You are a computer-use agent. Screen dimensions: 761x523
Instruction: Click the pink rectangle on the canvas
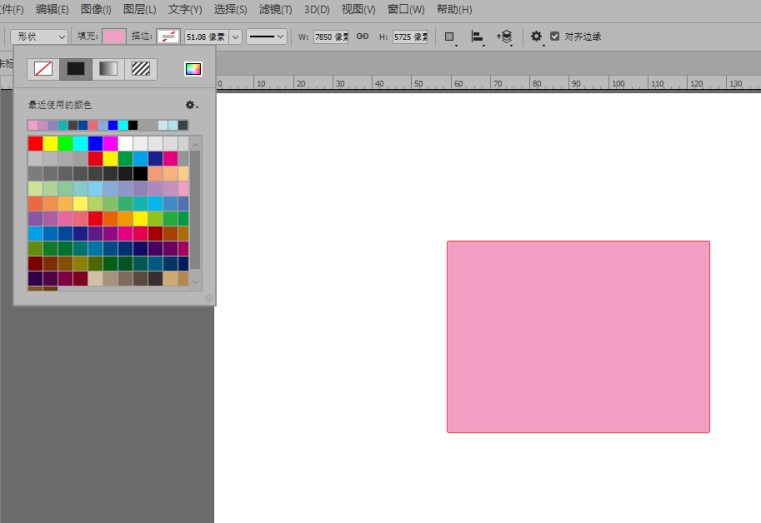tap(579, 337)
